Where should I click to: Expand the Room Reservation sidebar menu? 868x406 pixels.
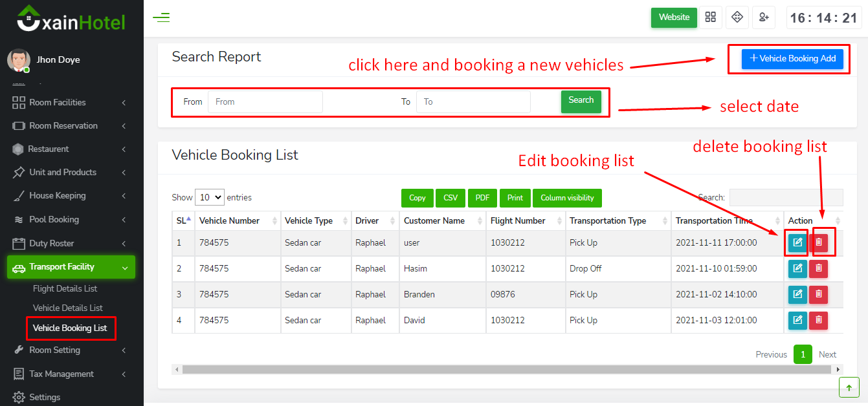click(x=69, y=125)
